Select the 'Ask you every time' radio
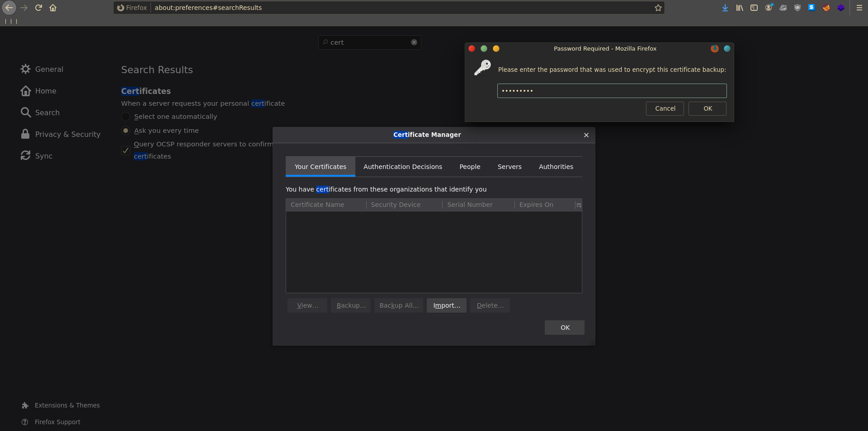The height and width of the screenshot is (431, 868). pyautogui.click(x=126, y=131)
